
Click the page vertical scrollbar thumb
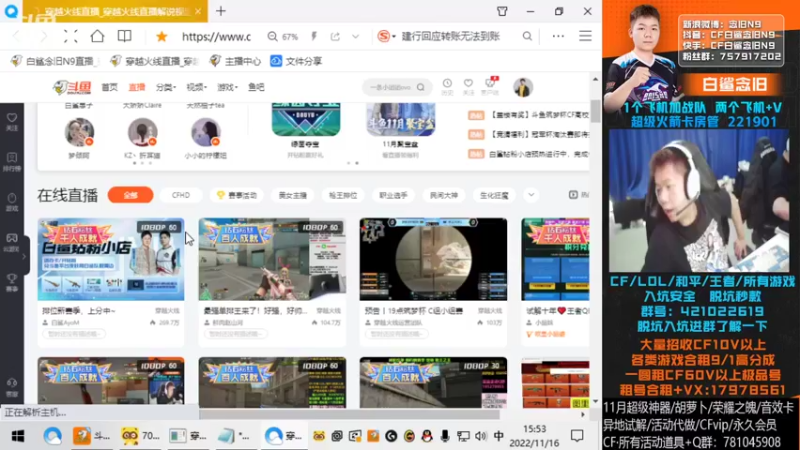coord(595,111)
